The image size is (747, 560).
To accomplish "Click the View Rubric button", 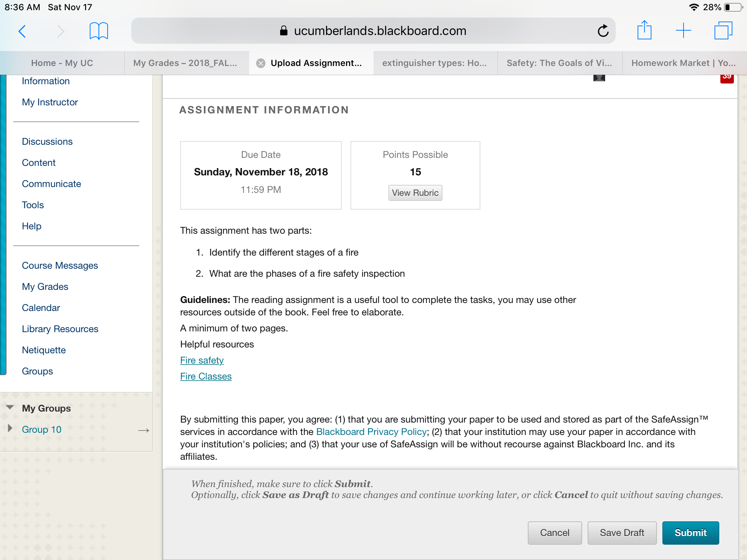I will 415,193.
